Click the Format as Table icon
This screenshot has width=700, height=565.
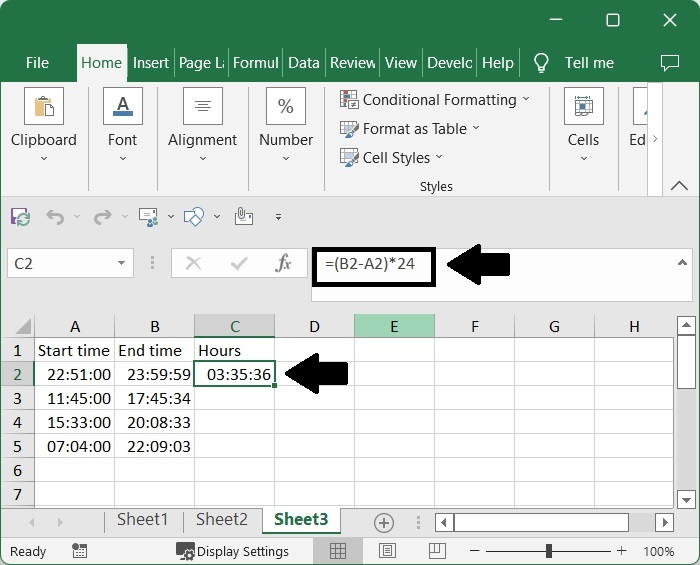(x=349, y=129)
